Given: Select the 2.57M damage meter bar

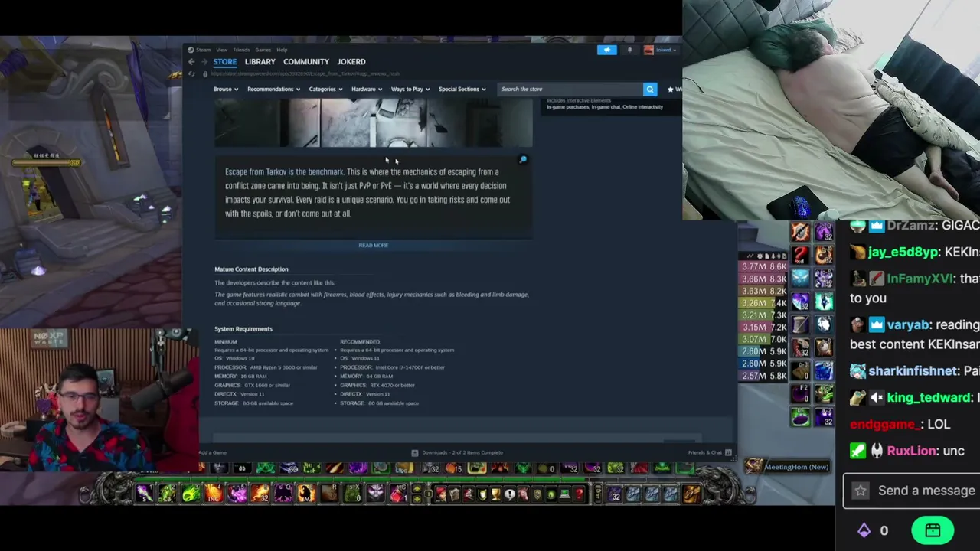Looking at the screenshot, I should tap(763, 376).
